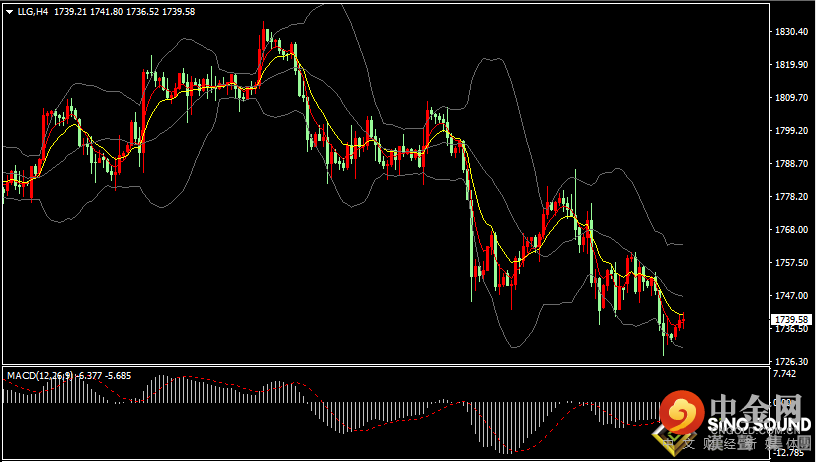Select the 1830.40 price axis label

click(791, 32)
